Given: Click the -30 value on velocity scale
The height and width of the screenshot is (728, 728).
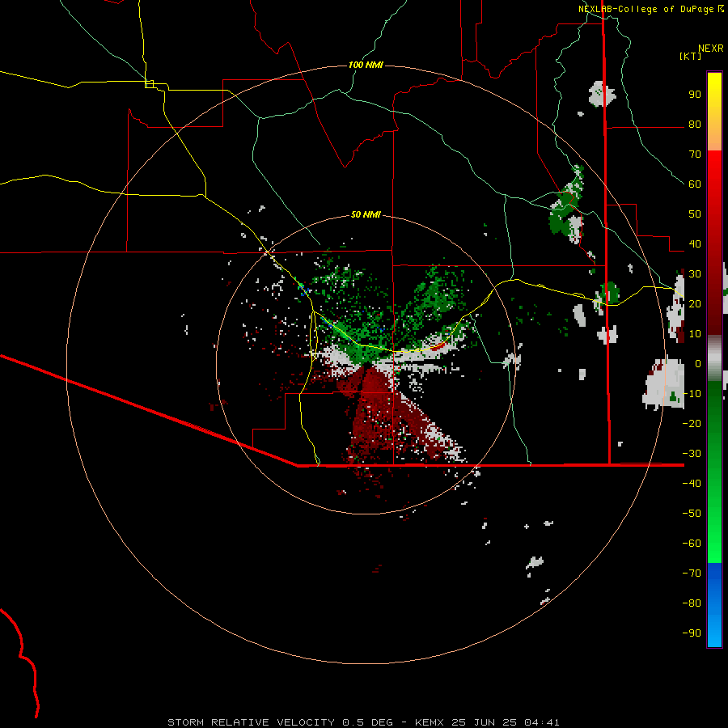Looking at the screenshot, I should (x=692, y=454).
